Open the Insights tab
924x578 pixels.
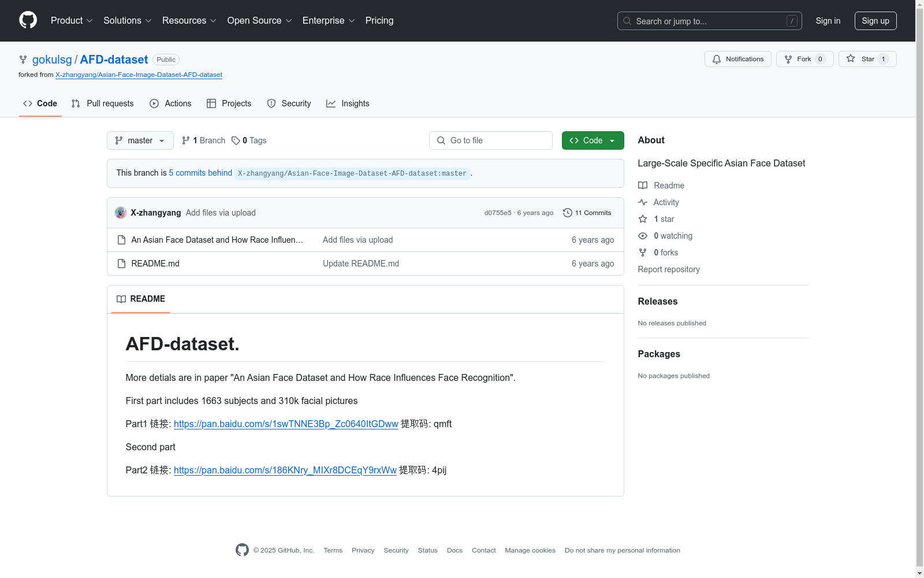[348, 103]
